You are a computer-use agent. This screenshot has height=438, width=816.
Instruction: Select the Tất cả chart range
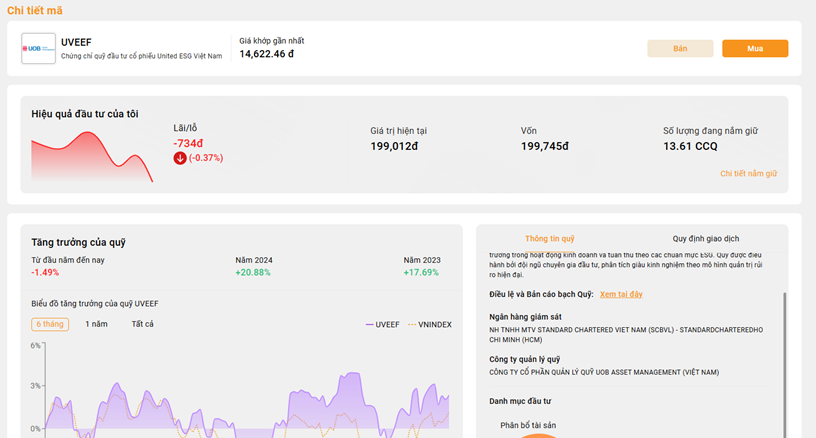(142, 324)
